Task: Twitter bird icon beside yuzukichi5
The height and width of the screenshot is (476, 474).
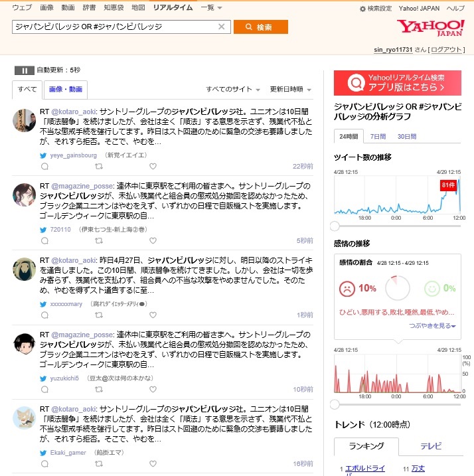Action: 43,379
